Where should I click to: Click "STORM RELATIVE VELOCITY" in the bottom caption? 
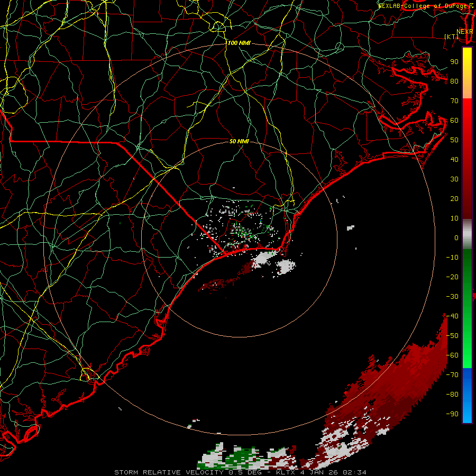click(x=169, y=472)
